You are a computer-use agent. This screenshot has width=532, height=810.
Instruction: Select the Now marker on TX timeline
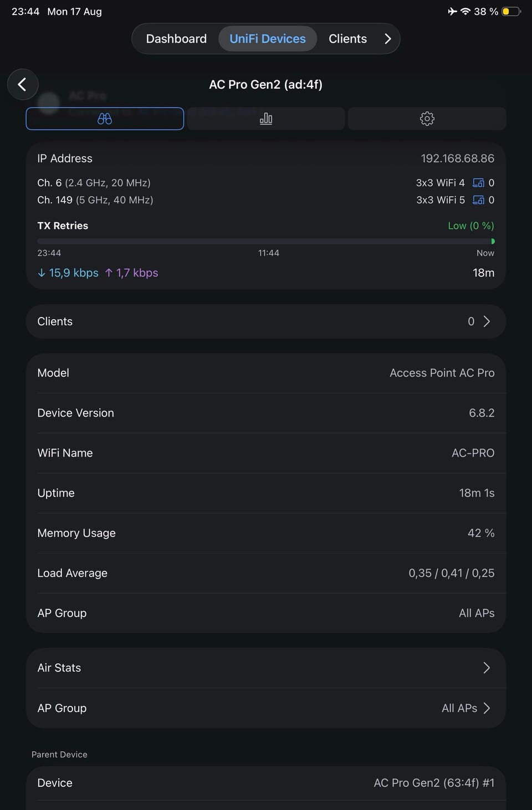(x=485, y=253)
